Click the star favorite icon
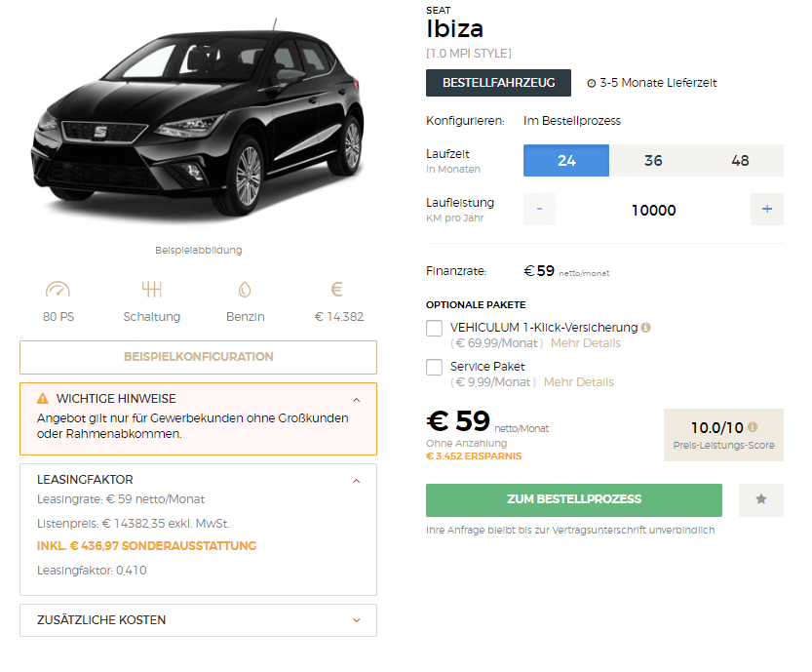Image resolution: width=812 pixels, height=672 pixels. (760, 500)
